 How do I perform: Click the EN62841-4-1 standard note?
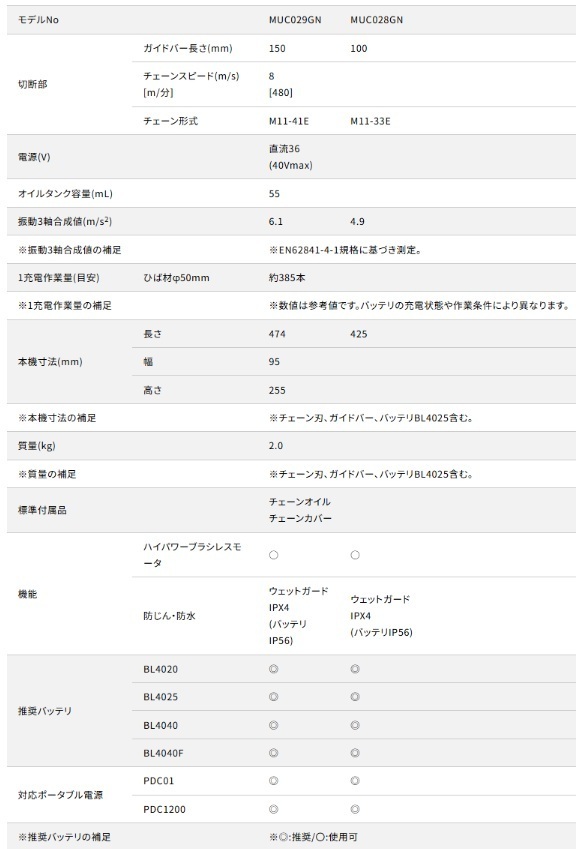coord(345,250)
